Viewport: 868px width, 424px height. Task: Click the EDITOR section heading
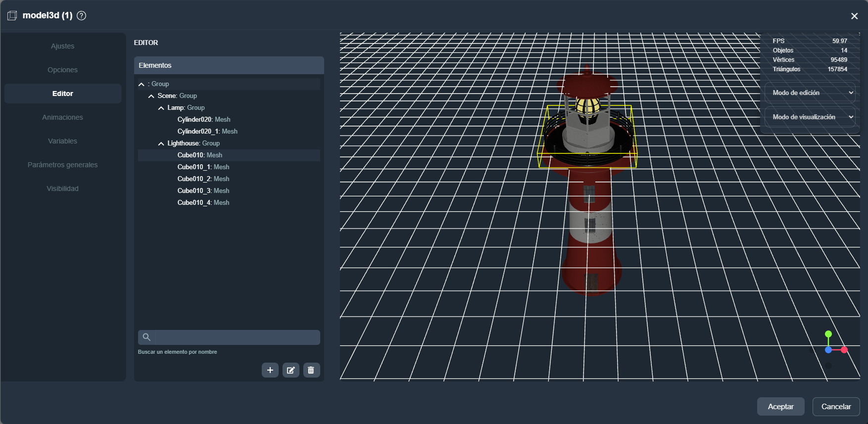click(x=146, y=43)
